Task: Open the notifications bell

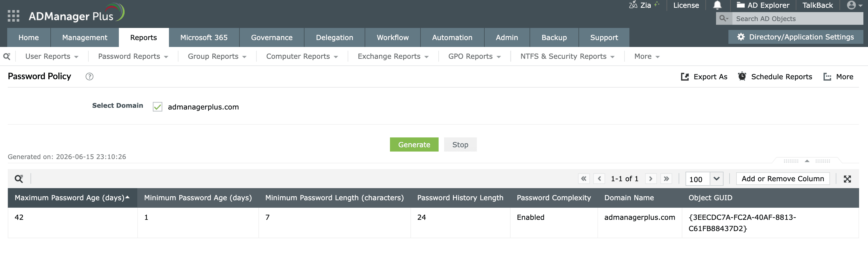Action: point(717,5)
